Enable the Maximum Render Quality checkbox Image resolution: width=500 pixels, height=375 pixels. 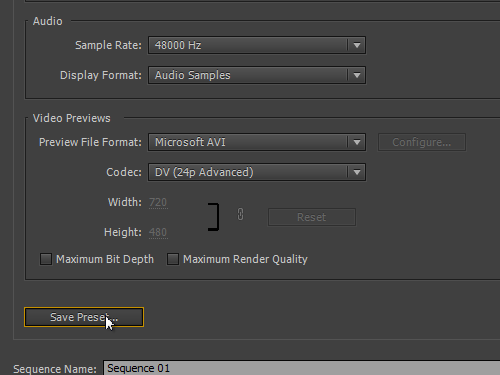pyautogui.click(x=173, y=259)
